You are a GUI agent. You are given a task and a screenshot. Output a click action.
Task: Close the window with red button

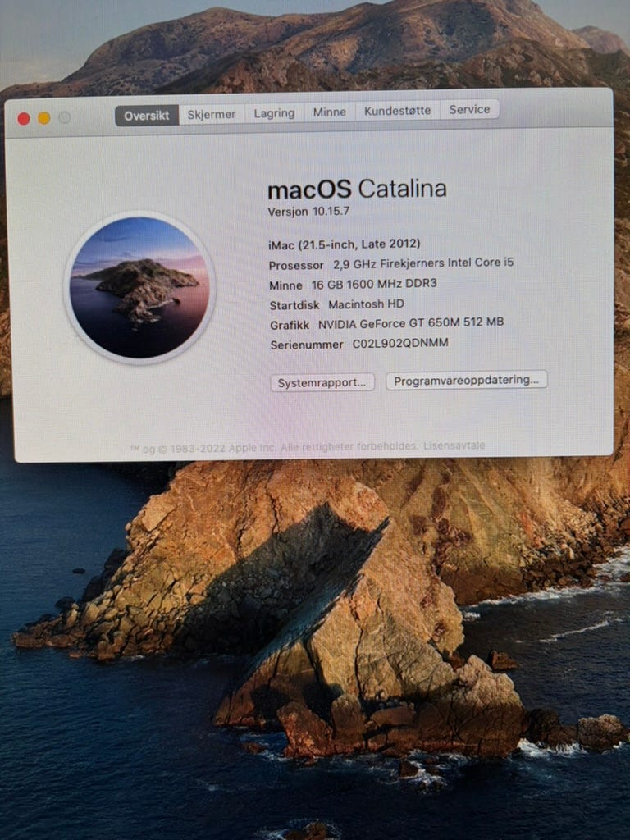click(24, 118)
